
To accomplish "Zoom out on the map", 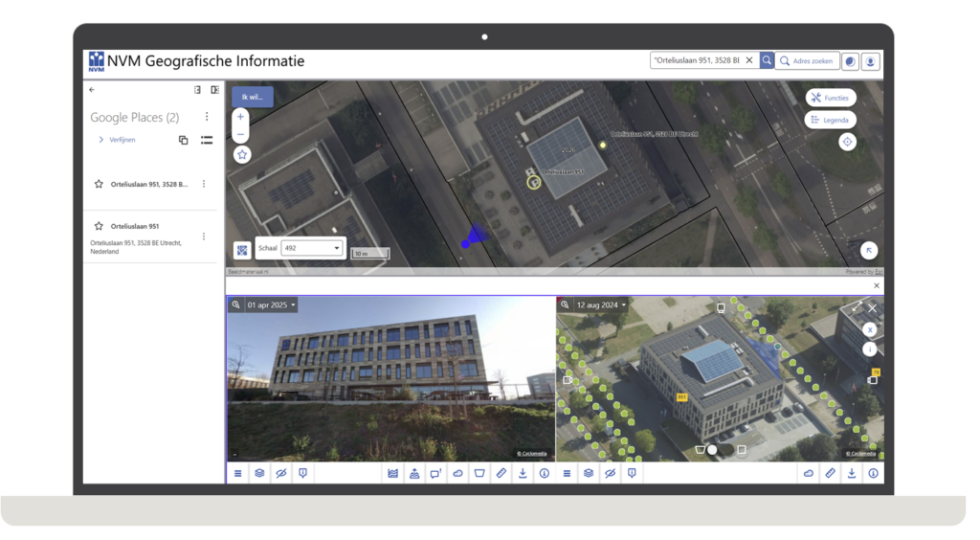I will (x=240, y=134).
